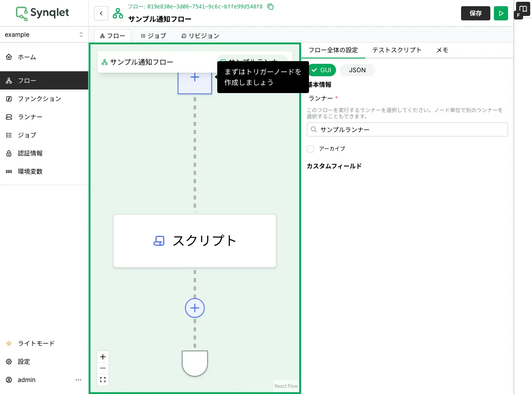Open admin user three-dot menu
Viewport: 532px width, 394px height.
coord(78,380)
